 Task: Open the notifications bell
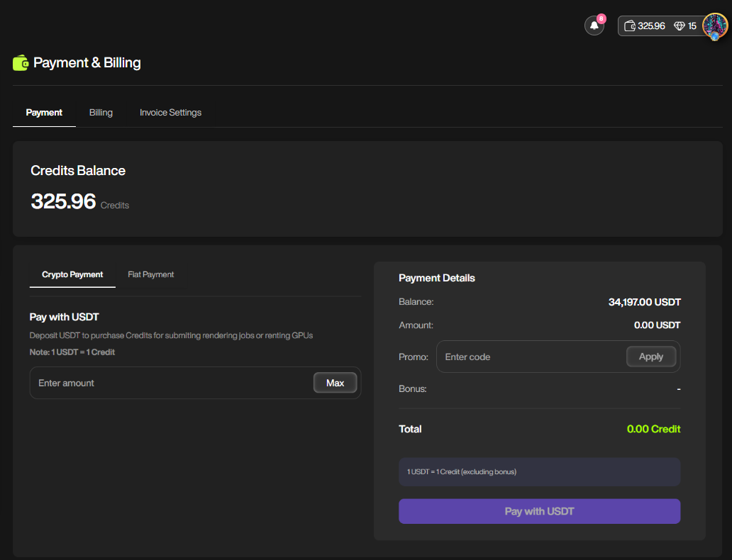594,26
